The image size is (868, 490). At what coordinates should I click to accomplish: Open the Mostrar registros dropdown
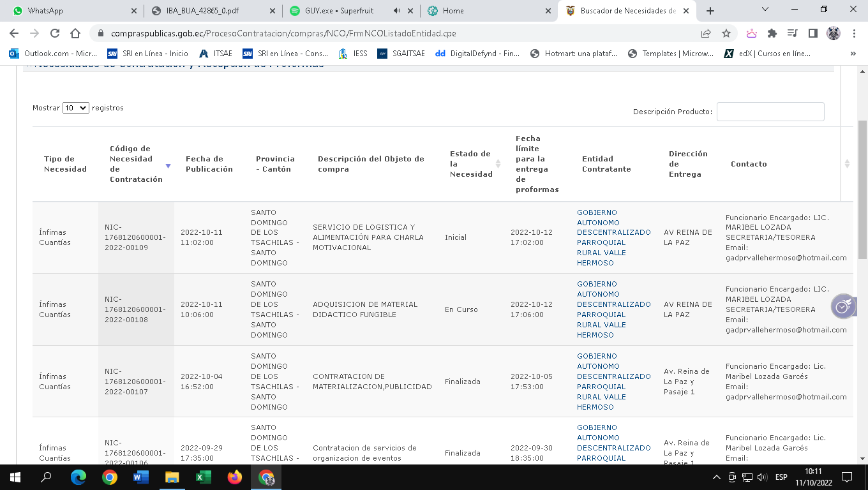tap(75, 108)
